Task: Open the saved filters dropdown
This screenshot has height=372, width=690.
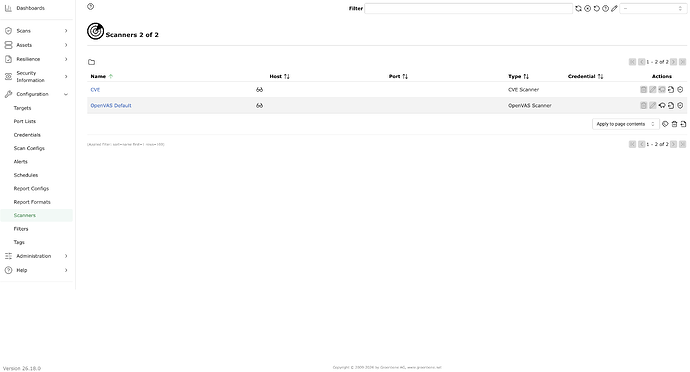Action: 653,8
